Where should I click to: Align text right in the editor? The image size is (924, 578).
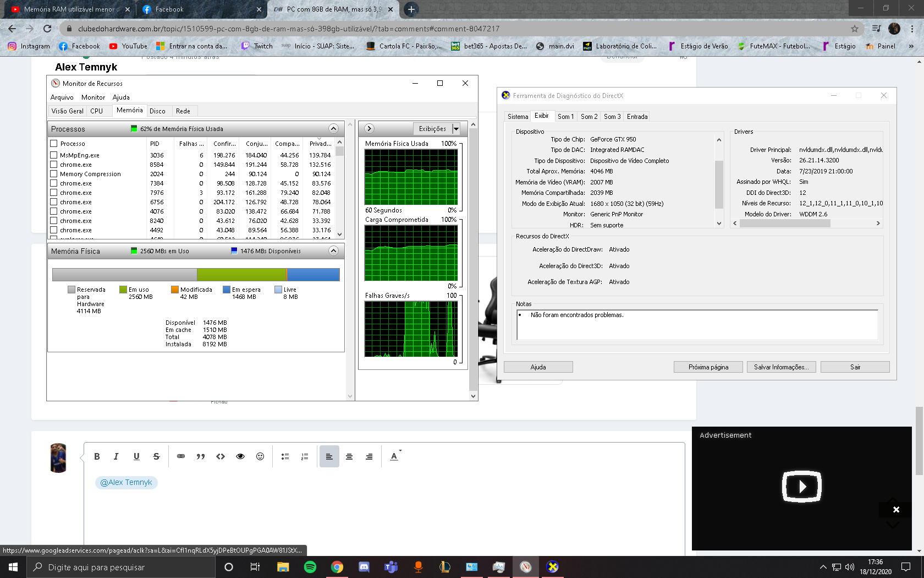(x=369, y=456)
